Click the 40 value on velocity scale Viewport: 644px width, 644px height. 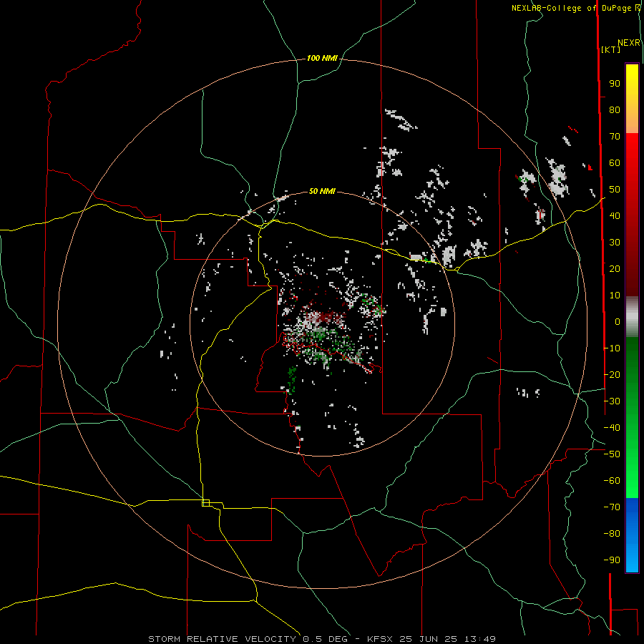coord(615,216)
